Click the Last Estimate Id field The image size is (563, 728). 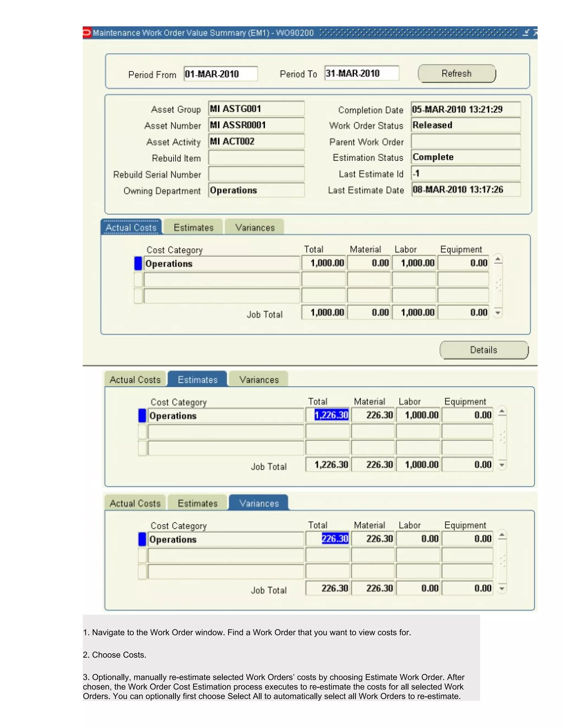(466, 173)
